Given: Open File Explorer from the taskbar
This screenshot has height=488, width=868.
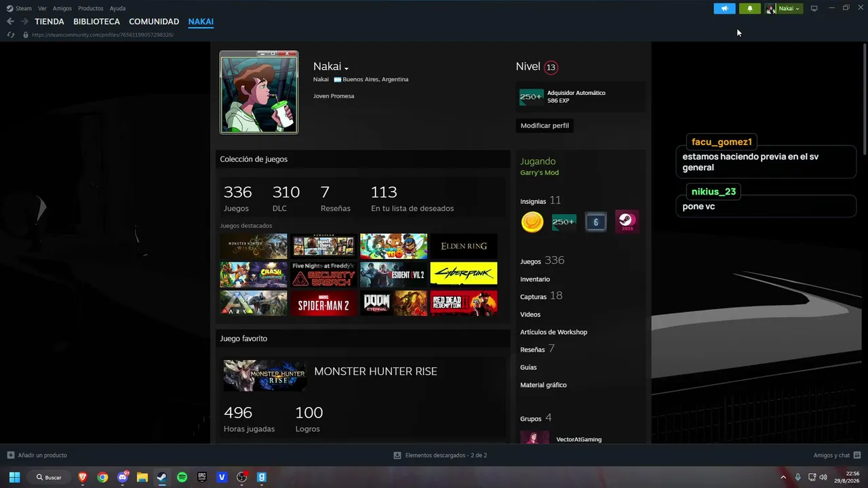Looking at the screenshot, I should click(142, 477).
